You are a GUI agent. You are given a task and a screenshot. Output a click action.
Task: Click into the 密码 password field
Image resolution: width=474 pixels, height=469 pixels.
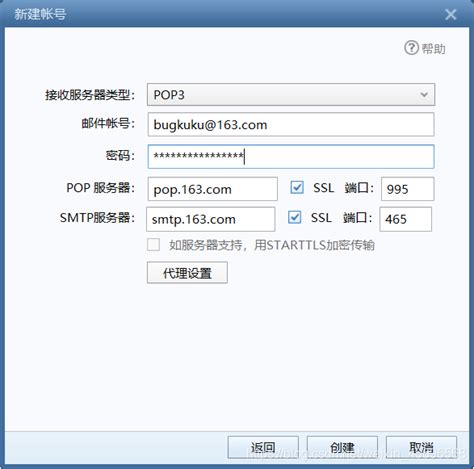tap(291, 156)
